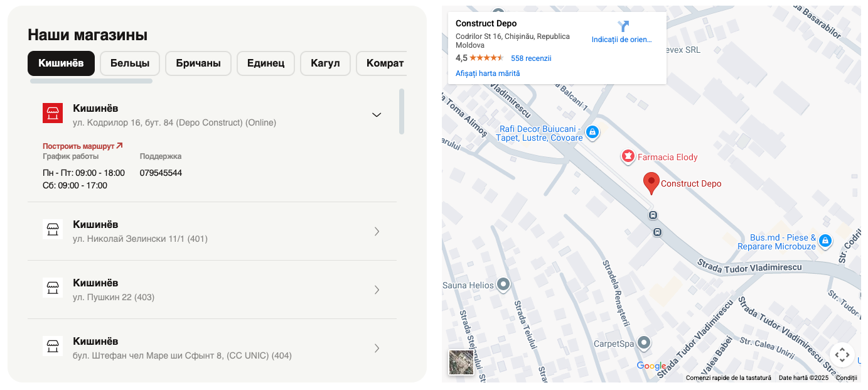Image resolution: width=868 pixels, height=390 pixels.
Task: Click the Farmacia Elody map marker
Action: pyautogui.click(x=628, y=157)
